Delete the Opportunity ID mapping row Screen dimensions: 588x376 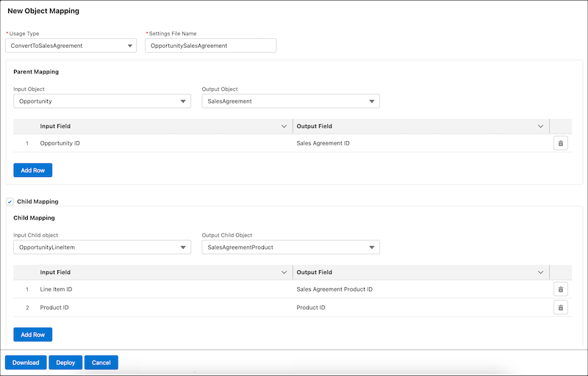[x=560, y=143]
